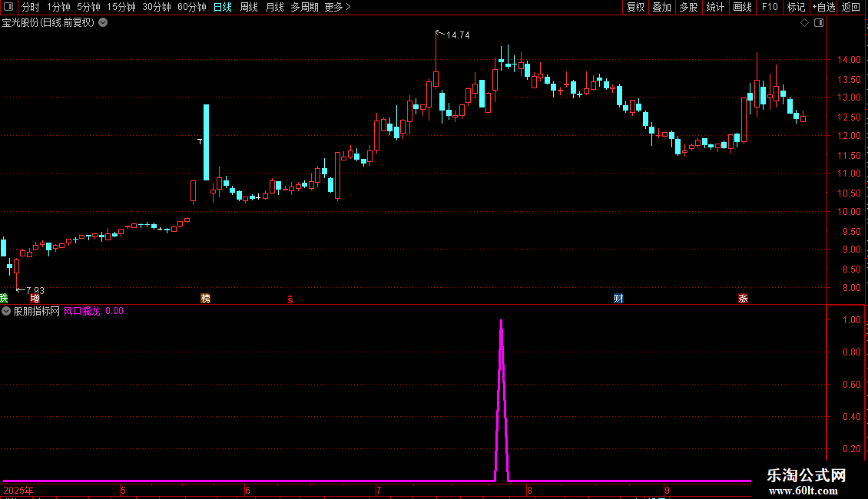Click 返回 to go back
868x499 pixels.
point(851,7)
